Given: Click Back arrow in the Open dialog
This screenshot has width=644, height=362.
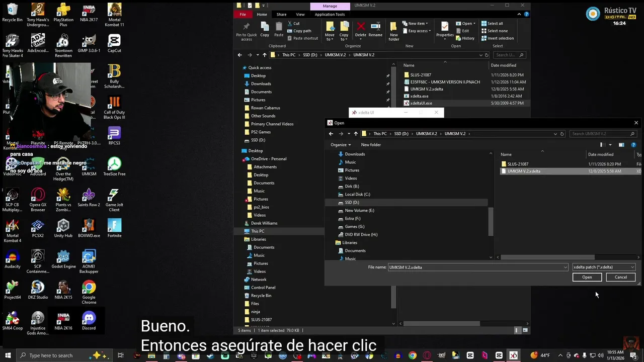Looking at the screenshot, I should (x=331, y=134).
